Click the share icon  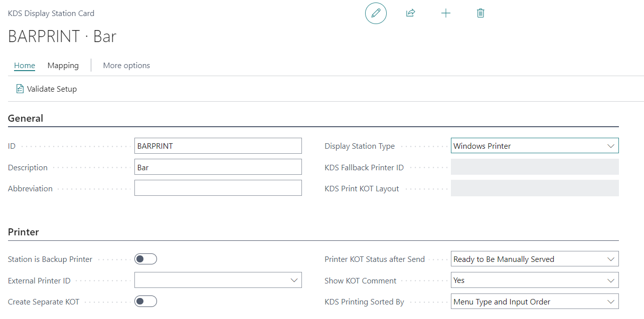tap(410, 14)
